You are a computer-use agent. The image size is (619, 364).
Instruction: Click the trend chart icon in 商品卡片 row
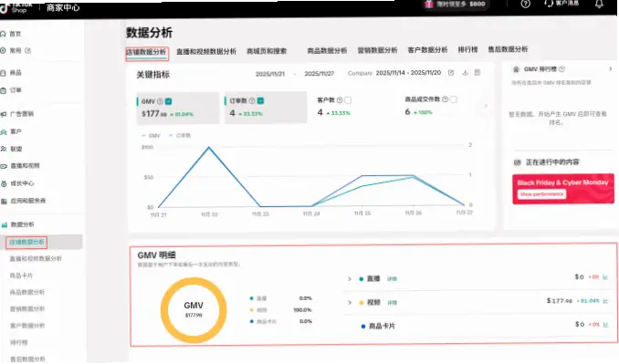605,325
